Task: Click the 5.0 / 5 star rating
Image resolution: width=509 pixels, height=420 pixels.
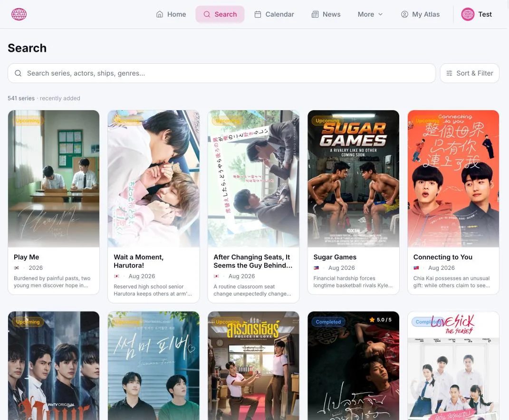Action: click(x=381, y=320)
